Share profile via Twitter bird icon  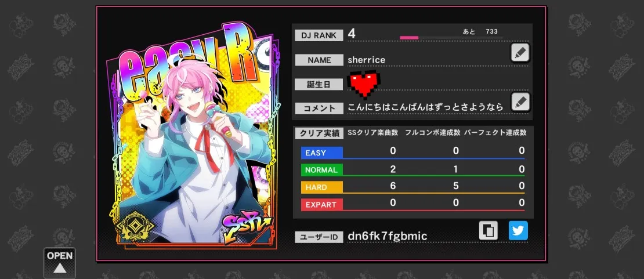(x=518, y=231)
